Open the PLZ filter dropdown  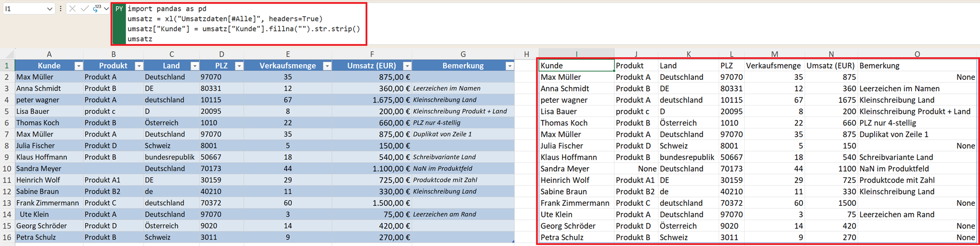239,66
